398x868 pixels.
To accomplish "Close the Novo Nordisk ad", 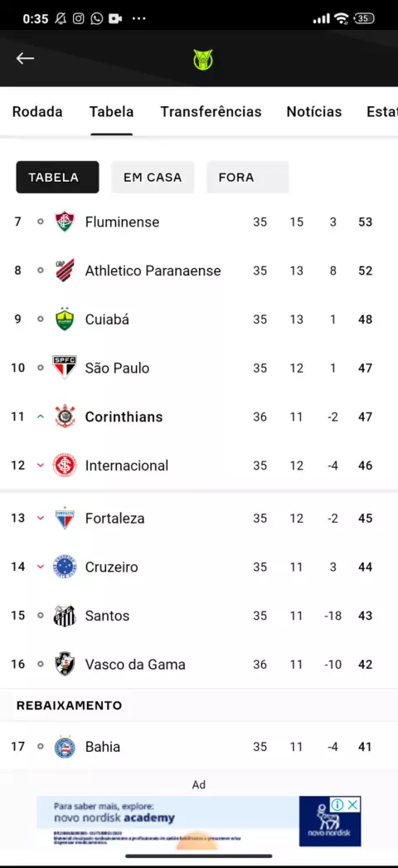I will [352, 804].
